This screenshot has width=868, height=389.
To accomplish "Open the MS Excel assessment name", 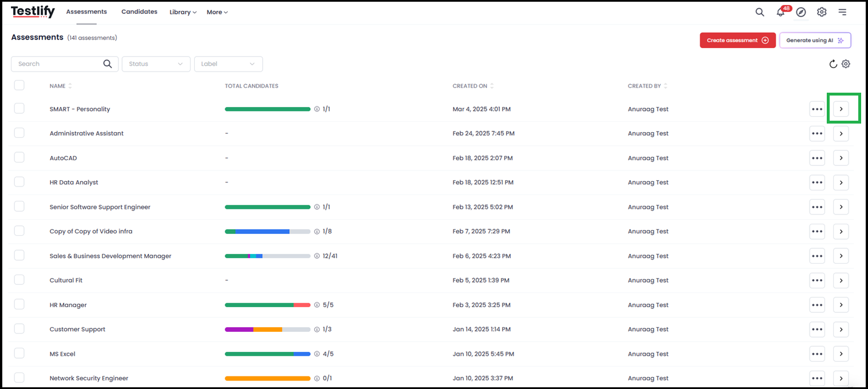I will click(62, 354).
